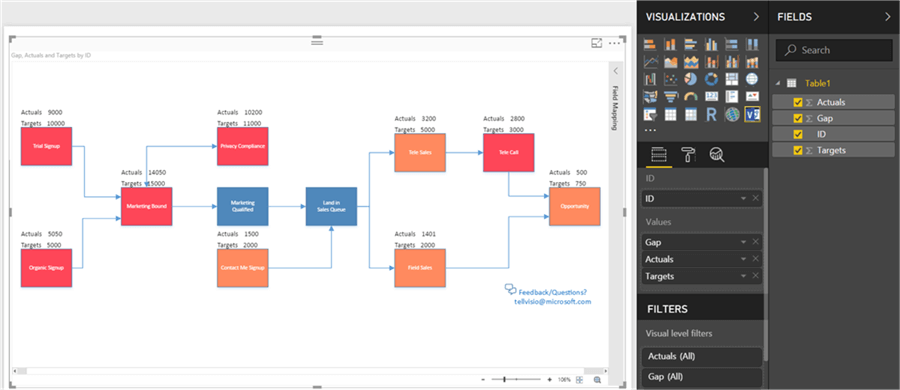Select the Map globe visualization
Image resolution: width=900 pixels, height=390 pixels.
click(x=752, y=79)
